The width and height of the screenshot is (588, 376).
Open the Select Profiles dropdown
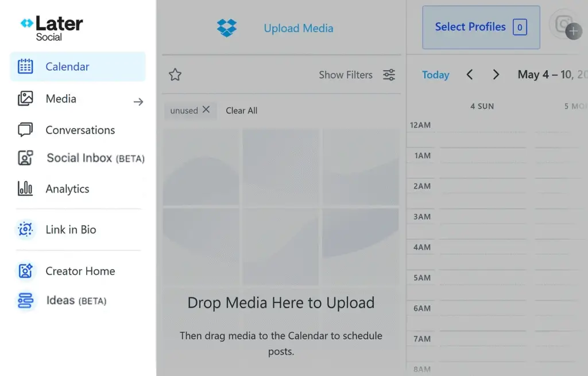tap(481, 27)
